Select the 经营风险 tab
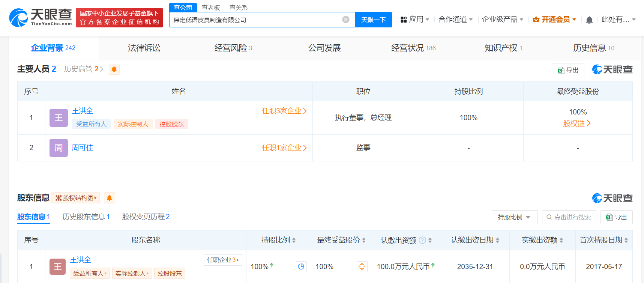 (x=233, y=48)
